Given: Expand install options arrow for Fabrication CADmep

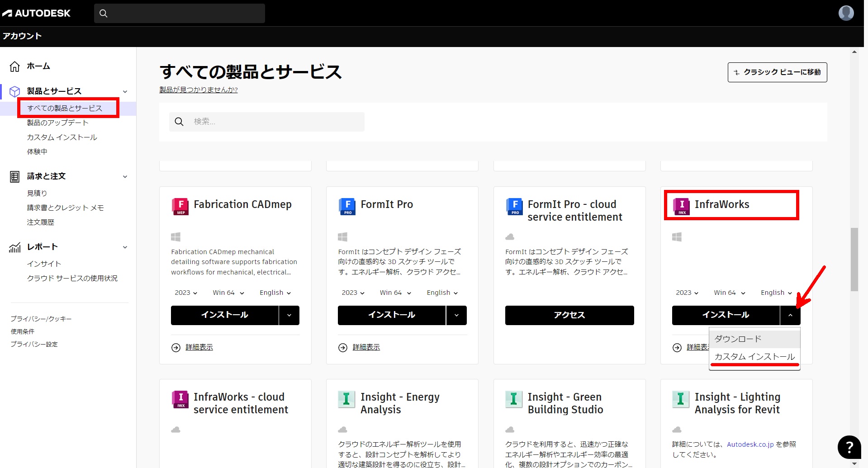Looking at the screenshot, I should 289,315.
